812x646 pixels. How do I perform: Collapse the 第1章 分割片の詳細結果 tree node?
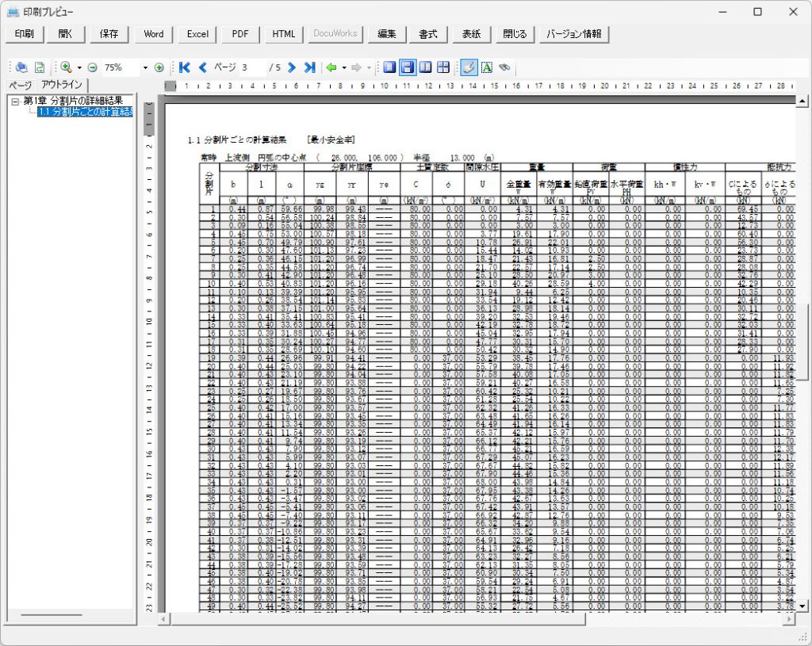click(15, 101)
